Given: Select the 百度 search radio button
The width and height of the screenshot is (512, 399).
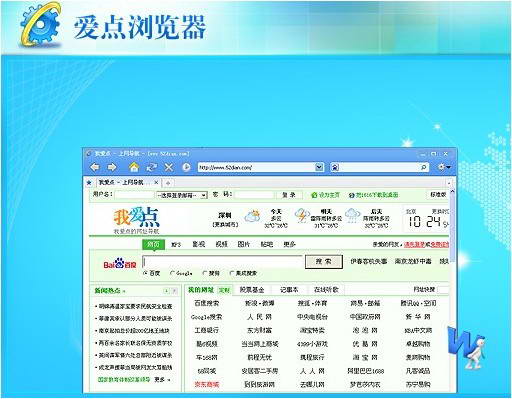Looking at the screenshot, I should pyautogui.click(x=145, y=273).
